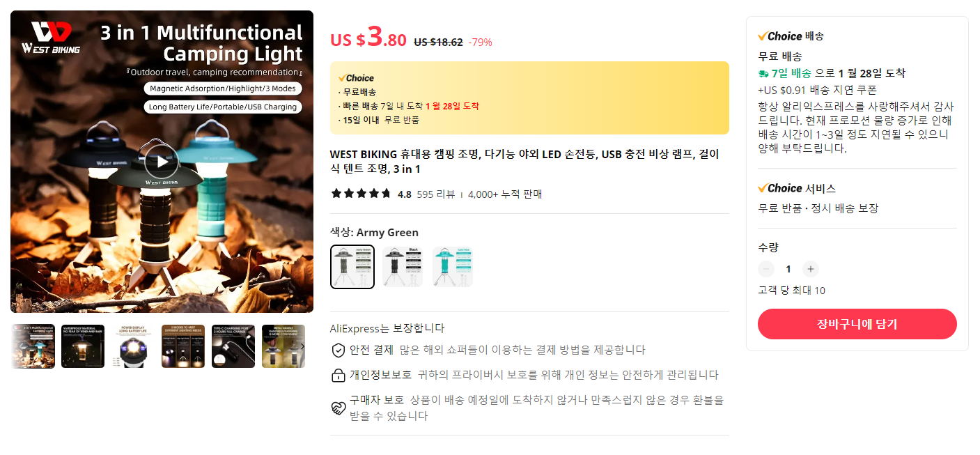View the power display thumbnail
This screenshot has width=980, height=455.
click(x=133, y=346)
